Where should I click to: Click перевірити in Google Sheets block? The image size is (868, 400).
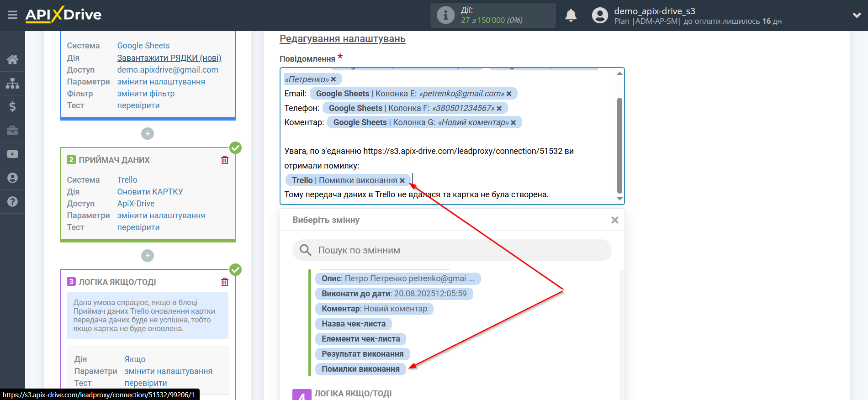coord(138,105)
